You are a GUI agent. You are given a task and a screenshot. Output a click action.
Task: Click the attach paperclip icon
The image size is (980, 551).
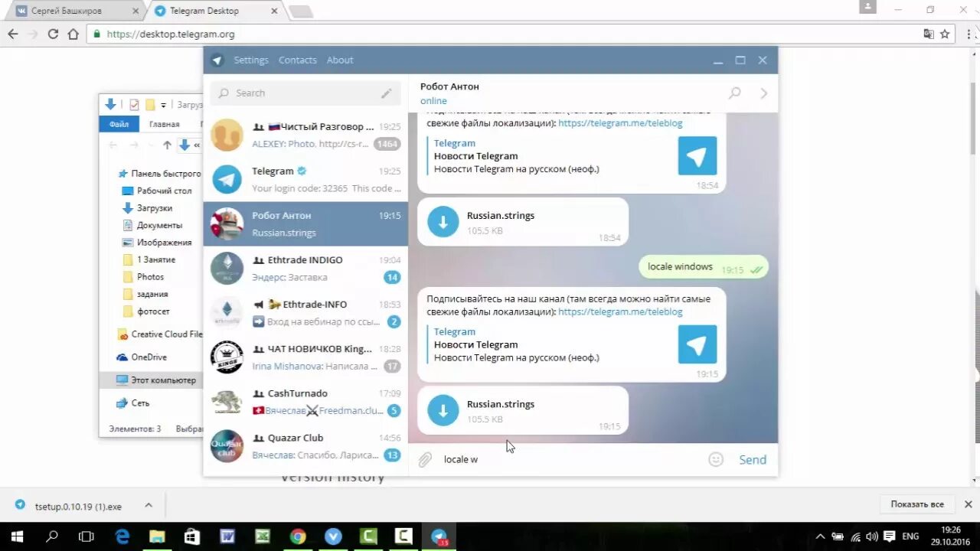(425, 459)
